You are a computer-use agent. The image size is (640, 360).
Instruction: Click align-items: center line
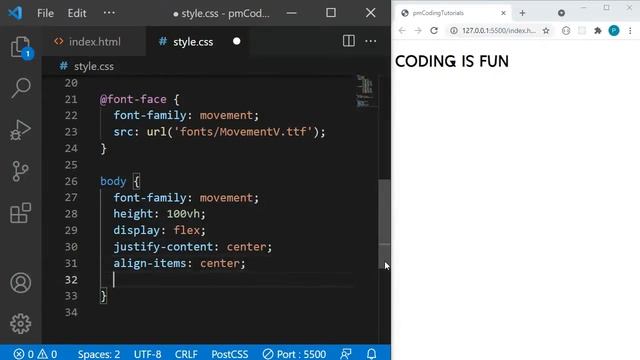(x=179, y=263)
